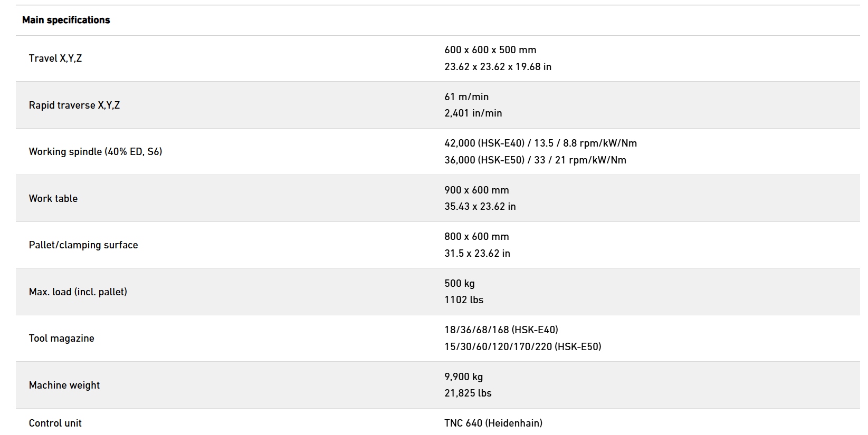This screenshot has width=868, height=435.
Task: Select the Max. load (incl. pallet) label
Action: tap(78, 292)
